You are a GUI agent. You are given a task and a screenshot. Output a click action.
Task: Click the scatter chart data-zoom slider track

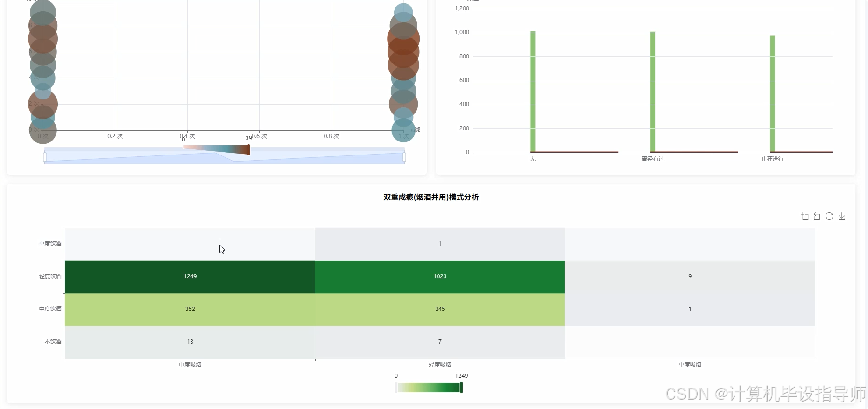click(x=225, y=156)
